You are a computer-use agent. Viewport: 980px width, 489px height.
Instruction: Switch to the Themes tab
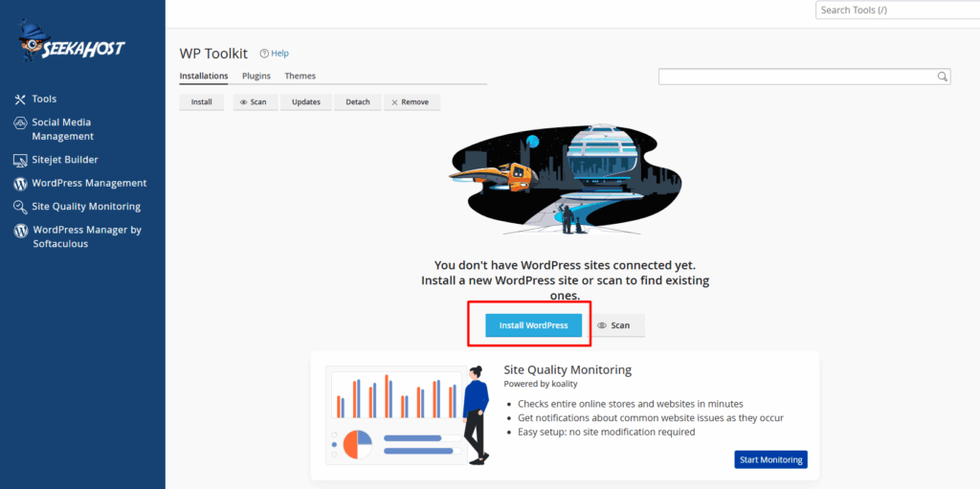pos(300,76)
